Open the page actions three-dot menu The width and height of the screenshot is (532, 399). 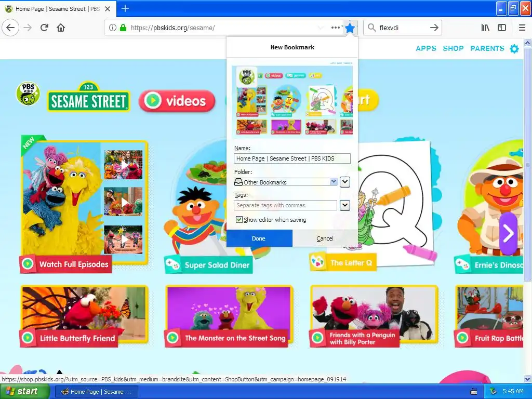[335, 28]
